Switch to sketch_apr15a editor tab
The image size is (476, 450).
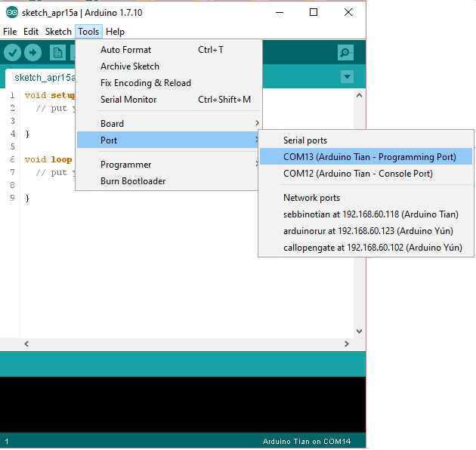tap(45, 78)
